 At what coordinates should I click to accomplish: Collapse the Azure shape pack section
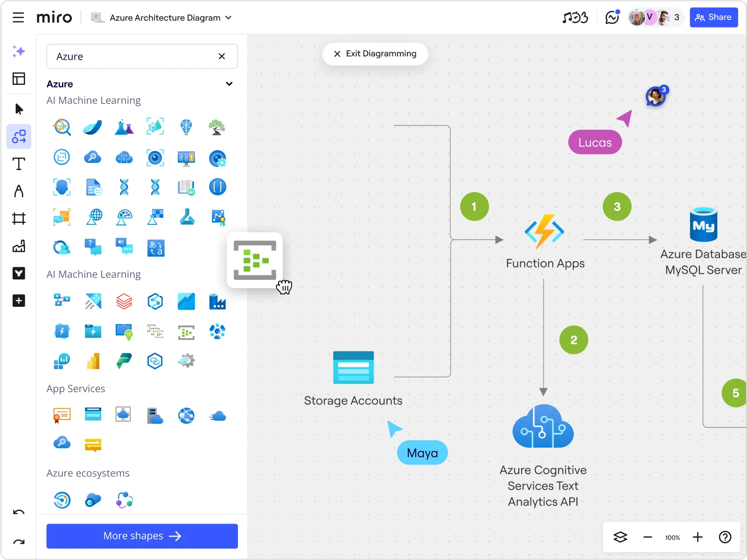[229, 84]
